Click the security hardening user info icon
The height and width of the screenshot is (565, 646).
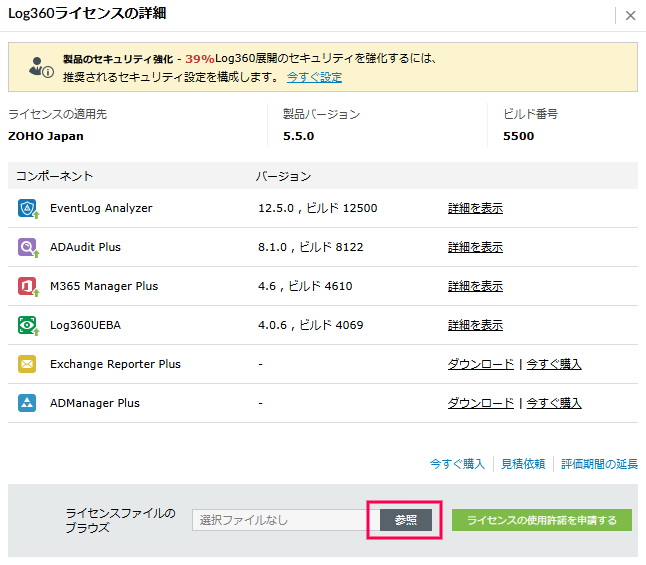pyautogui.click(x=41, y=67)
